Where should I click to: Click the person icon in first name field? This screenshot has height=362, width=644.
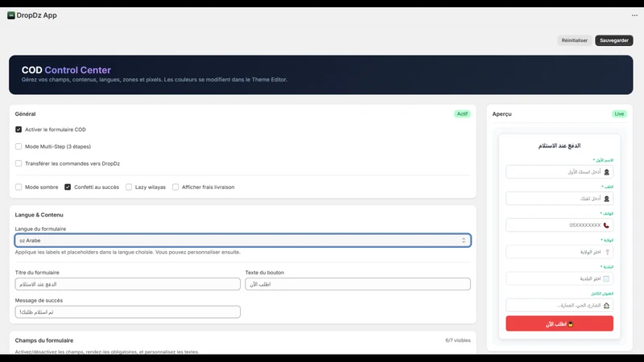click(x=607, y=172)
